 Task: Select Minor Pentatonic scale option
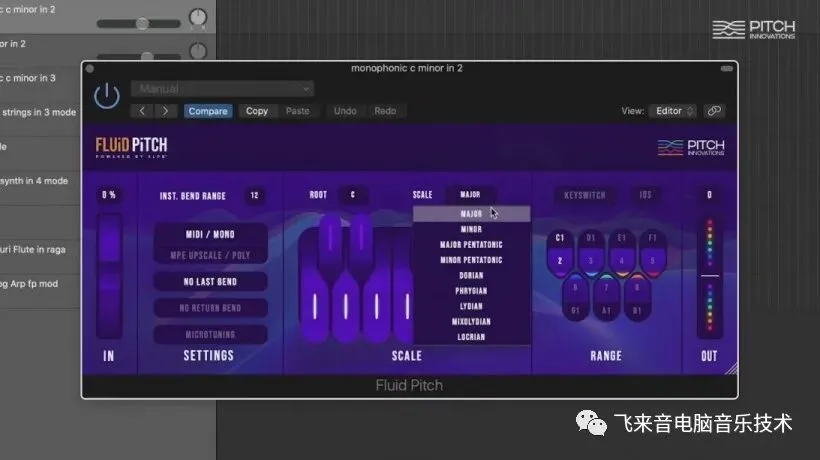(471, 260)
